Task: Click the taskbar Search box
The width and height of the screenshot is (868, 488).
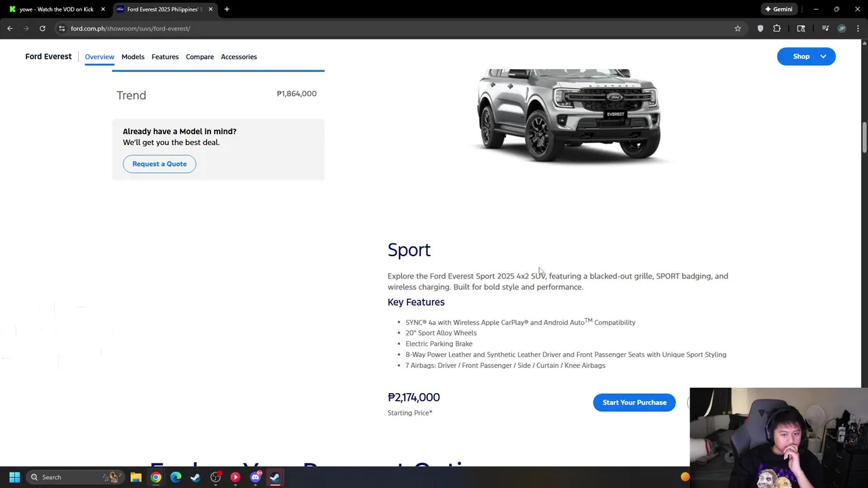Action: click(75, 477)
